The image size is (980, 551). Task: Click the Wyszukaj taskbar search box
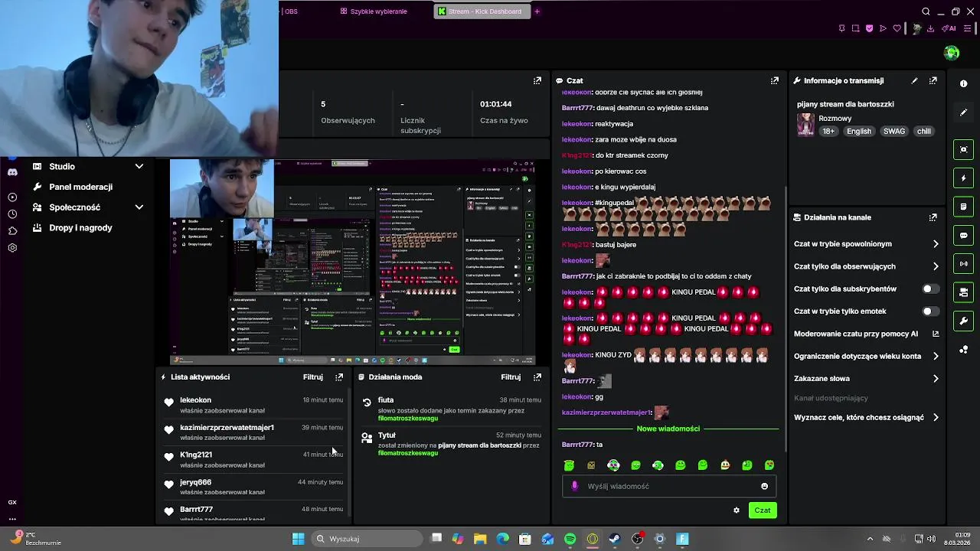(x=367, y=539)
